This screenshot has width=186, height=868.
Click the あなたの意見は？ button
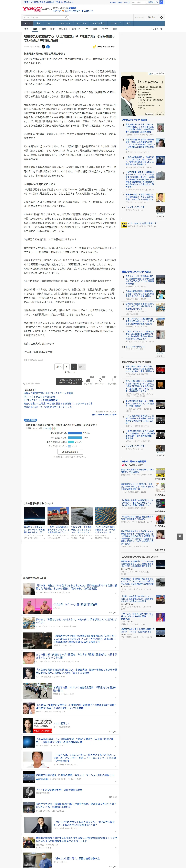70,452
